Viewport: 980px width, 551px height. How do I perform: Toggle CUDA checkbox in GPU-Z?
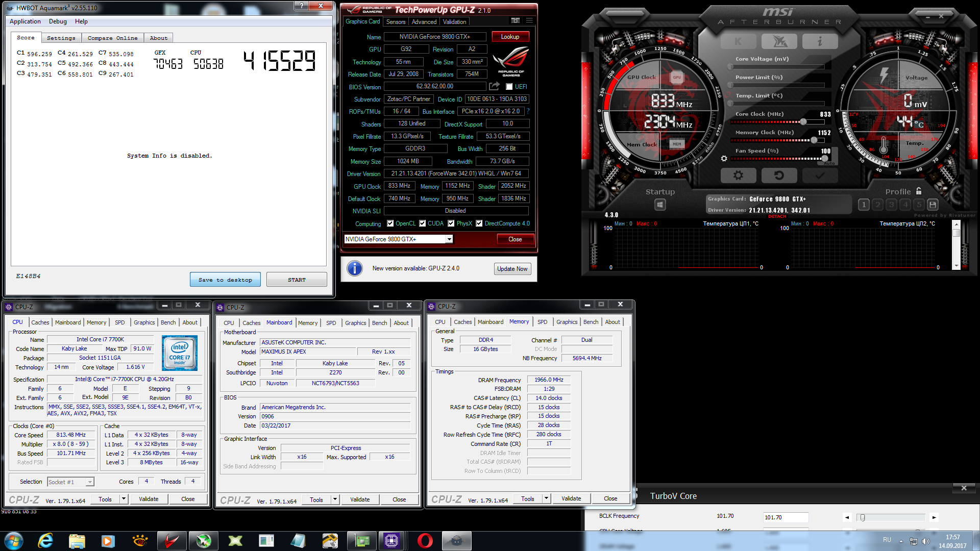pyautogui.click(x=422, y=223)
